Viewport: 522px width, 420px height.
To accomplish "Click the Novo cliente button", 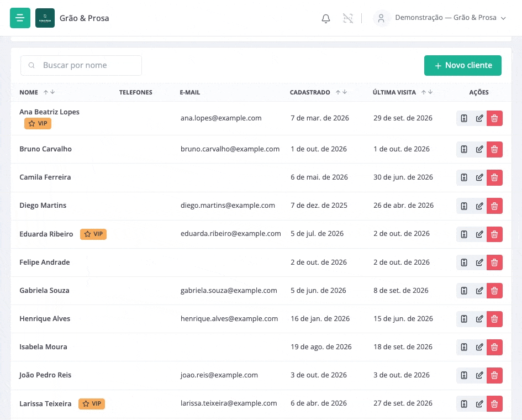I will tap(463, 65).
